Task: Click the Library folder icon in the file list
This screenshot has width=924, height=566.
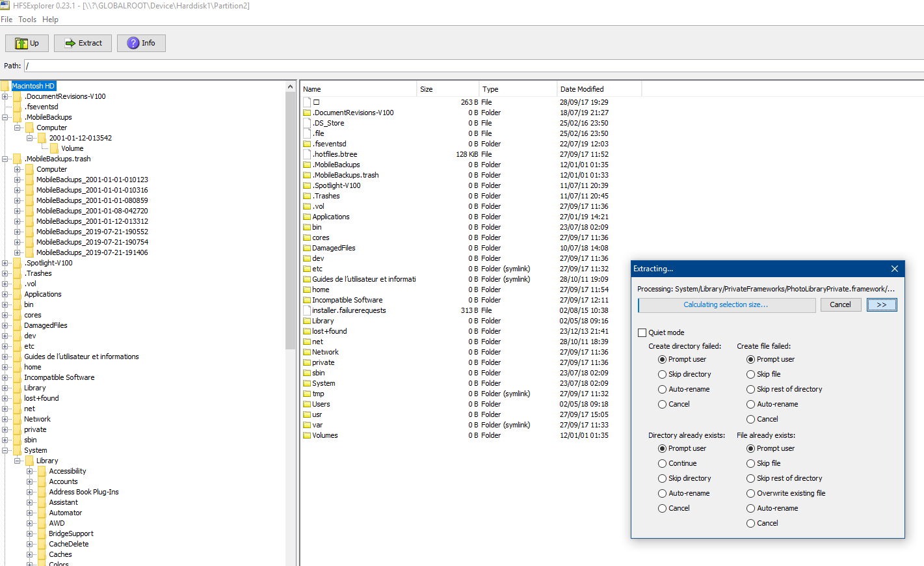Action: (307, 321)
